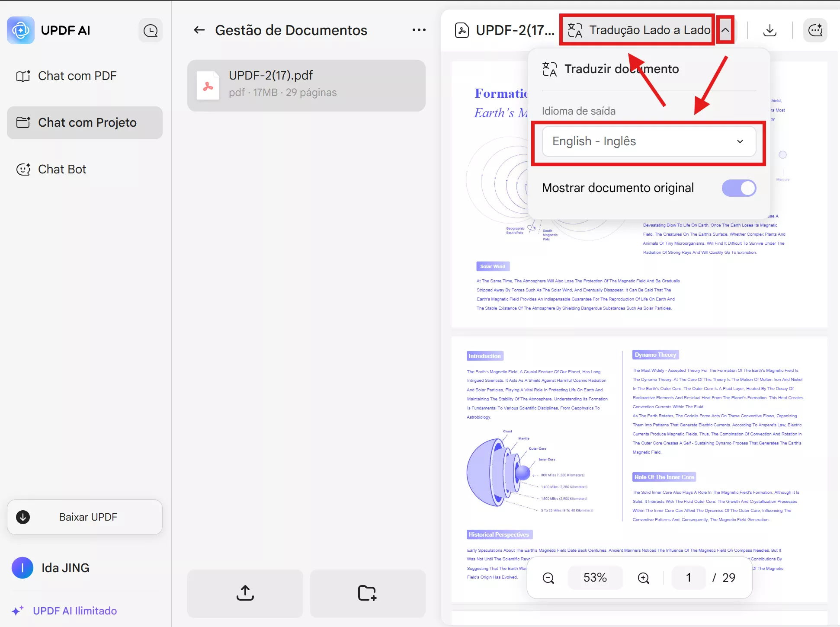This screenshot has width=840, height=627.
Task: Click UPDF AI Ilimitado link
Action: tap(75, 611)
